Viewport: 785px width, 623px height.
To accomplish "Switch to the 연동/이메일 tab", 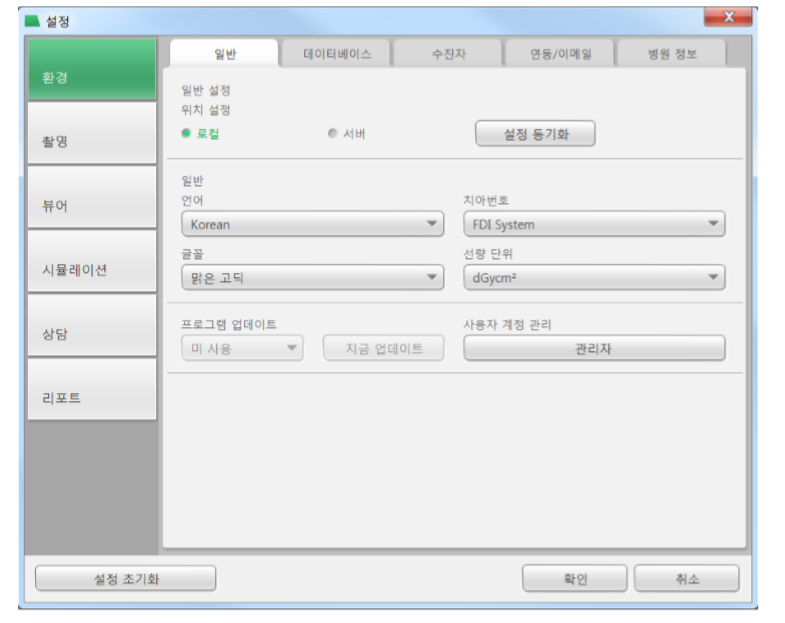I will [560, 54].
